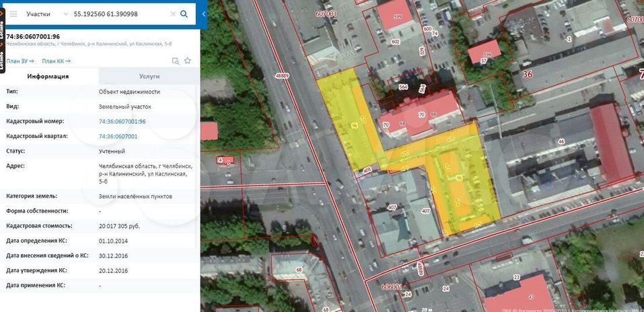Click the coordinates search input field

pyautogui.click(x=118, y=13)
